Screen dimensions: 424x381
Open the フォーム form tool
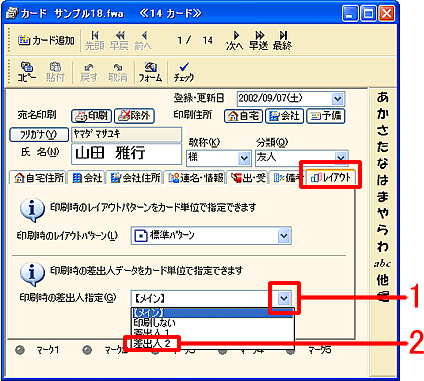point(150,72)
